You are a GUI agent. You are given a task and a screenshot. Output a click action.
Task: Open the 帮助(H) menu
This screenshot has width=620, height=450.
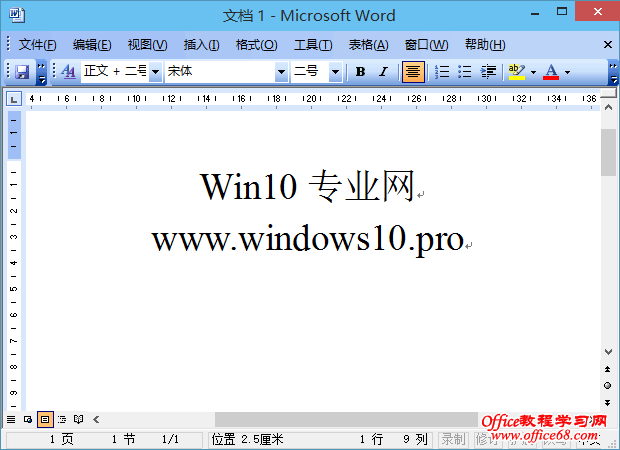tap(485, 45)
